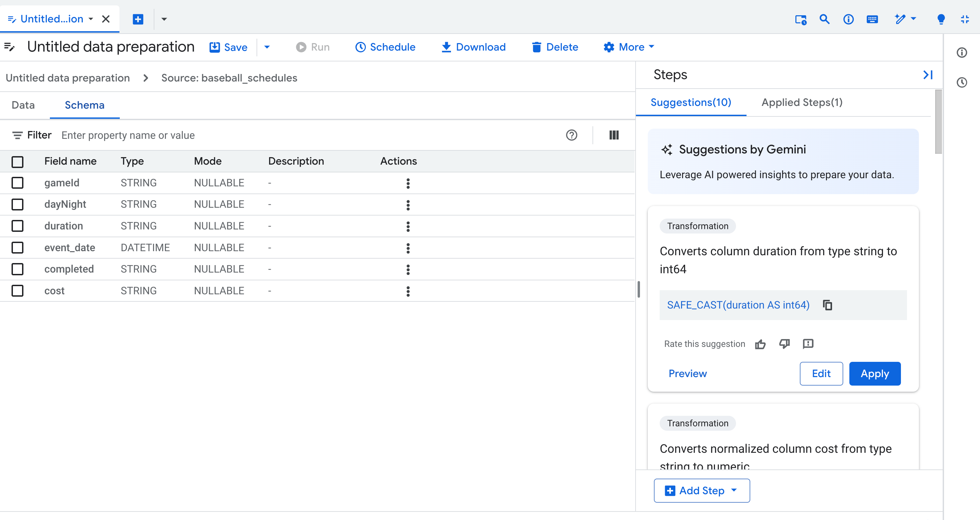Close the Untitled data preparation tab
The image size is (980, 520).
106,19
